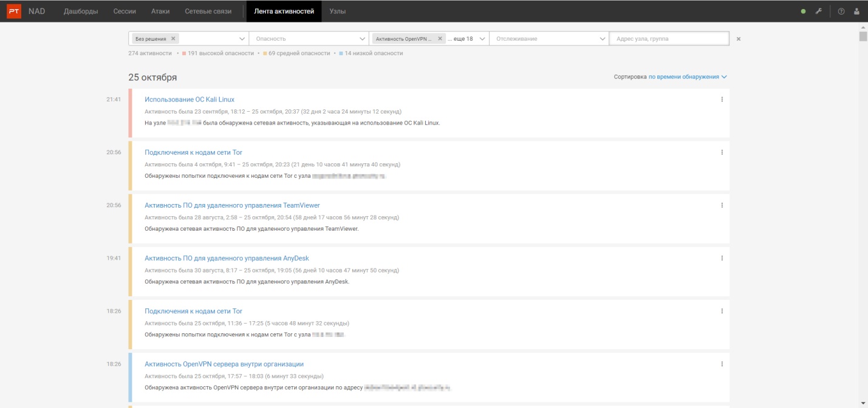Click the green status indicator dot
The width and height of the screenshot is (868, 408).
click(x=803, y=11)
